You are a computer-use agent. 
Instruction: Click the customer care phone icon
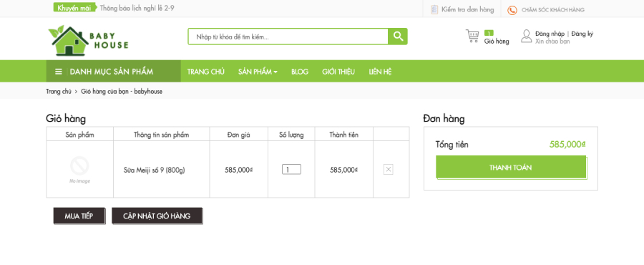pos(512,10)
